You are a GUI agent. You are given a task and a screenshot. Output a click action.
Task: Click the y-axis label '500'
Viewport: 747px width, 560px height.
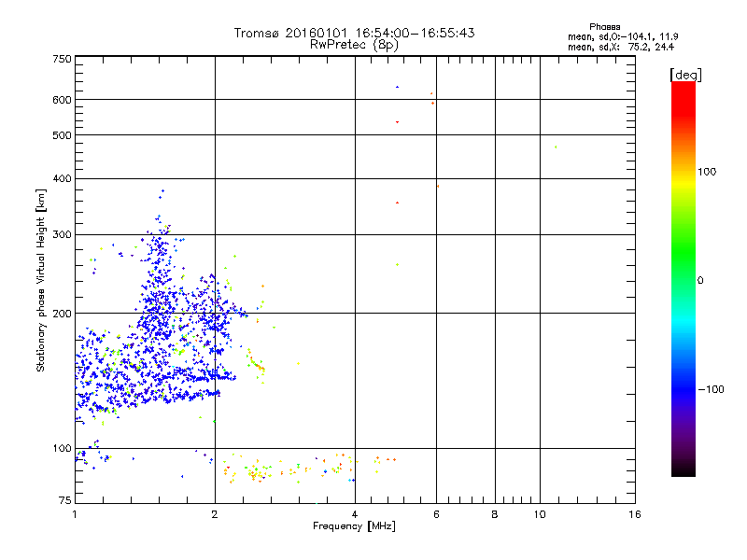pos(62,135)
